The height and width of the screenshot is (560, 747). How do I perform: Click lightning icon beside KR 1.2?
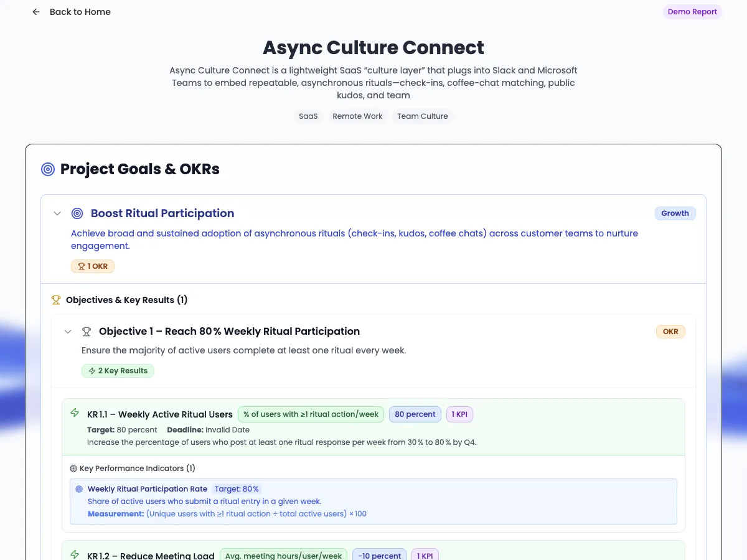[75, 554]
